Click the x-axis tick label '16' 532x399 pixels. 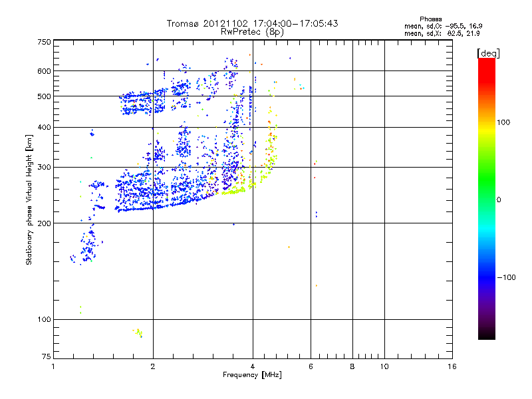452,366
